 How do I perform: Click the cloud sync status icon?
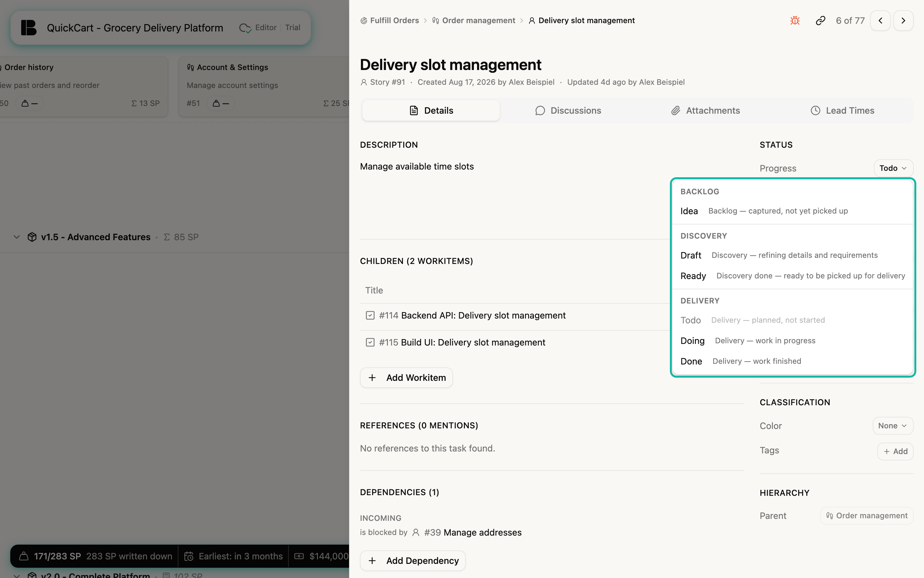(245, 28)
